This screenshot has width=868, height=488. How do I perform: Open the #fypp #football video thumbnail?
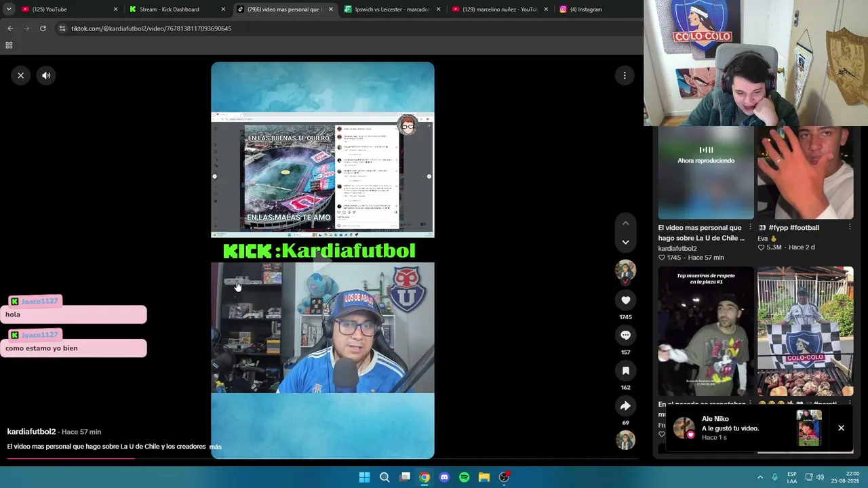(x=806, y=173)
